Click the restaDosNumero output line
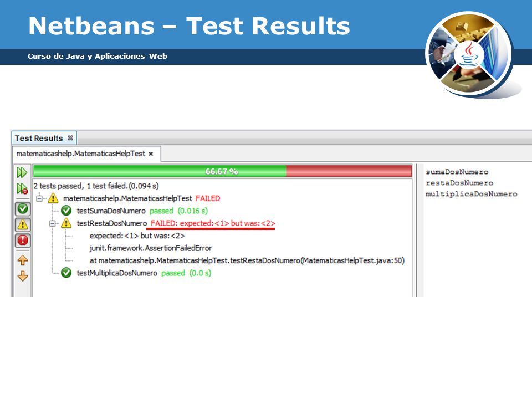The height and width of the screenshot is (399, 532). coord(459,183)
